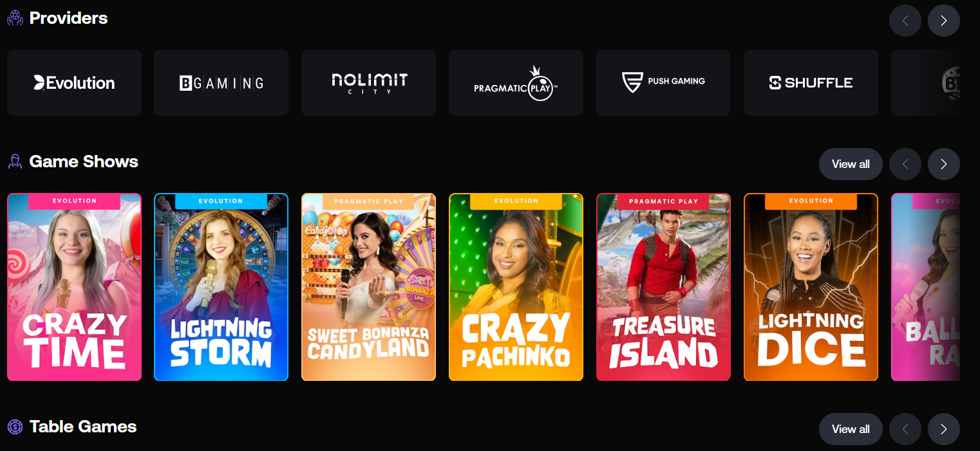Open the Shuffle provider logo
The image size is (980, 451).
tap(811, 82)
